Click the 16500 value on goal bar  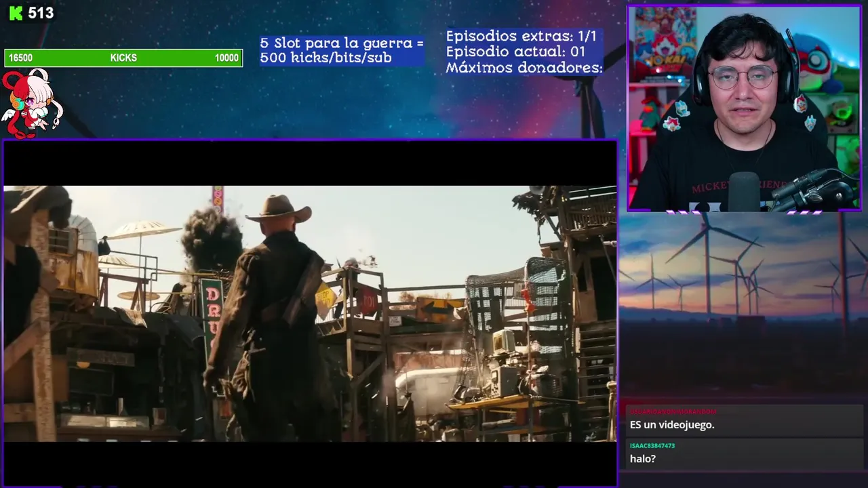click(20, 58)
